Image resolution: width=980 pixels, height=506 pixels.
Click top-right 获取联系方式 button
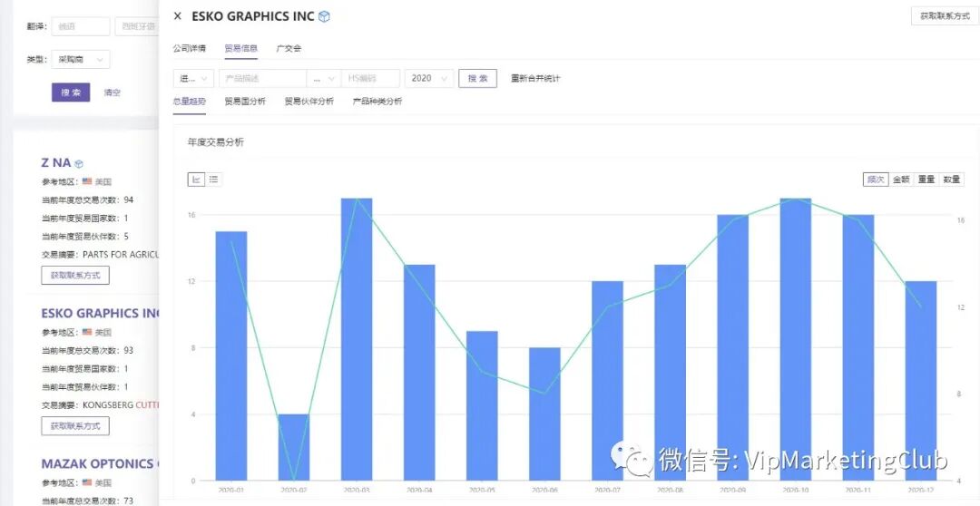[945, 16]
